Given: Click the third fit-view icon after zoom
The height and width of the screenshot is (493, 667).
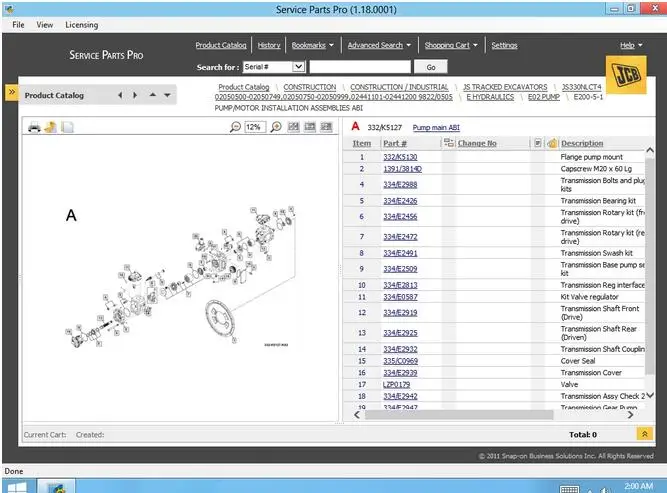Looking at the screenshot, I should coord(326,127).
